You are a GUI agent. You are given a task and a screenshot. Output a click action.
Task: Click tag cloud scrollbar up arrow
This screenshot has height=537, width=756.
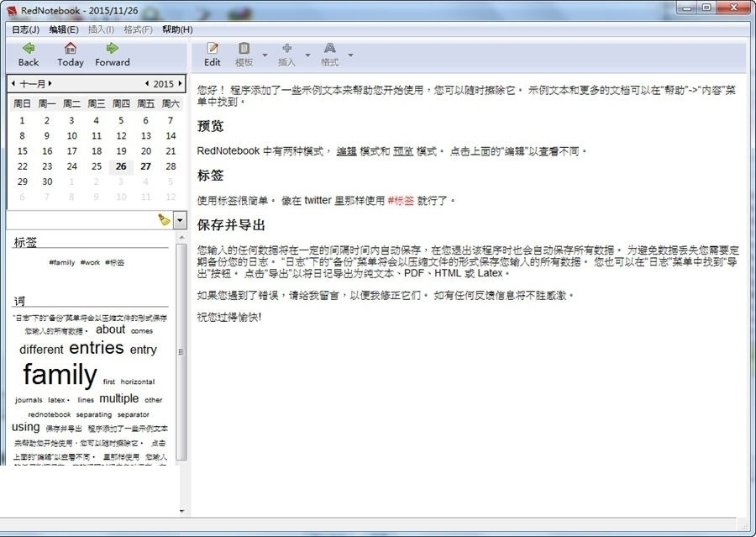click(x=181, y=237)
